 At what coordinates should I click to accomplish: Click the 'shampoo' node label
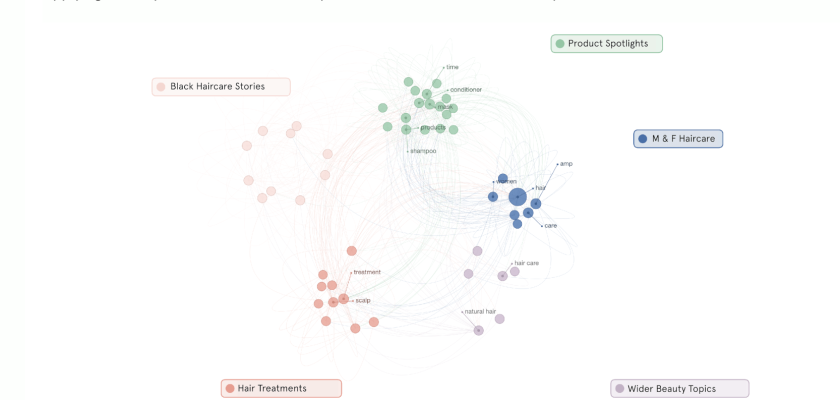tap(424, 151)
